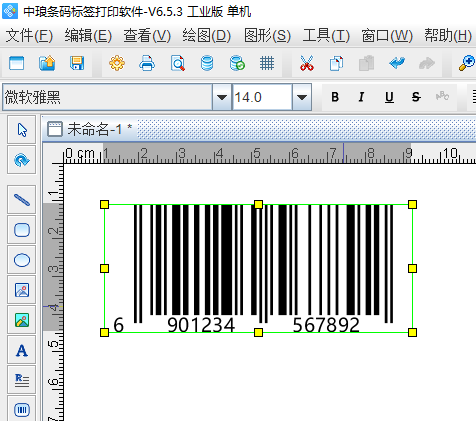This screenshot has width=476, height=421.
Task: Select the green landscape image tool
Action: [22, 320]
